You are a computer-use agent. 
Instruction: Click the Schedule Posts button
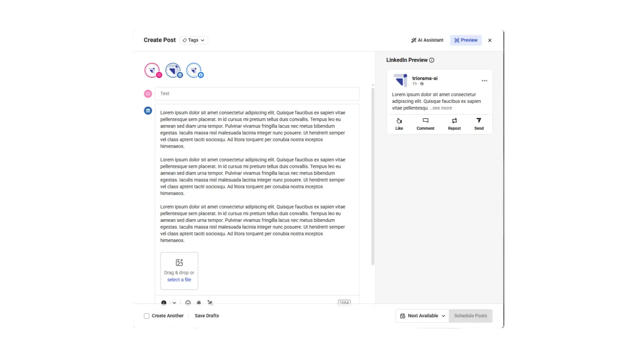coord(470,316)
